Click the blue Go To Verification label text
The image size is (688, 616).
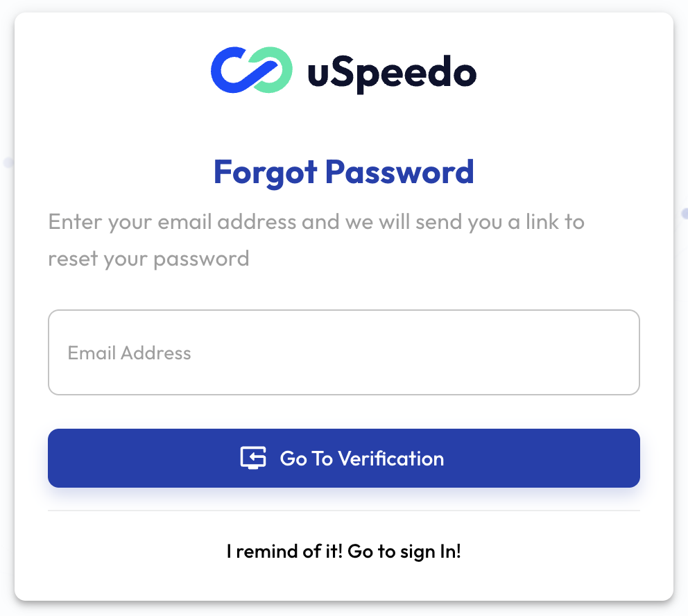[361, 458]
